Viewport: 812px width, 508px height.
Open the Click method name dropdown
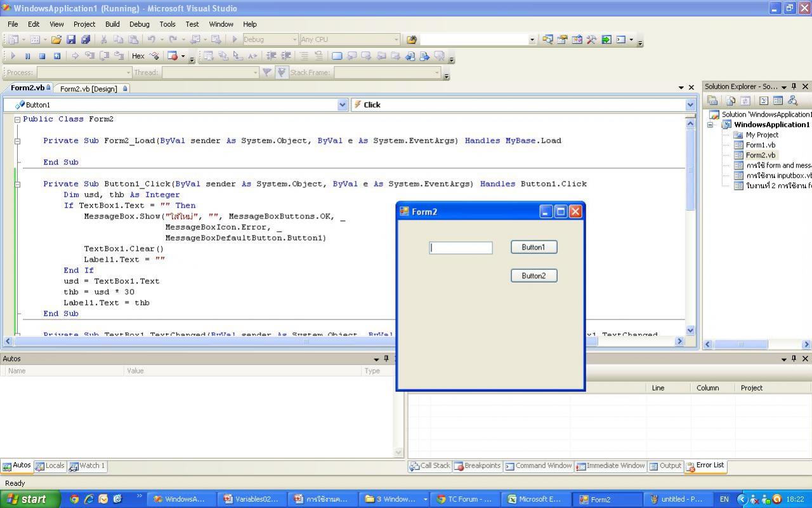pos(690,105)
